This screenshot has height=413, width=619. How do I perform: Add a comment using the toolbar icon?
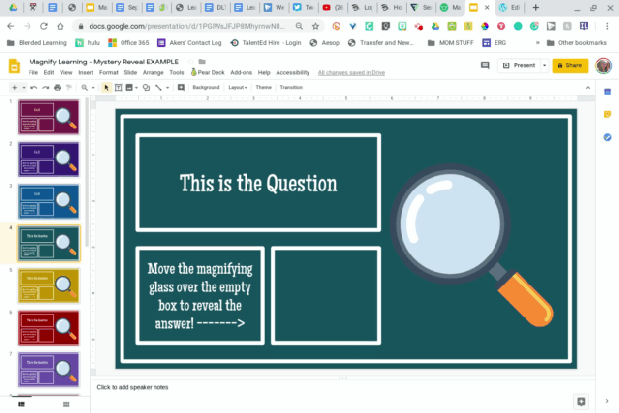click(x=178, y=88)
